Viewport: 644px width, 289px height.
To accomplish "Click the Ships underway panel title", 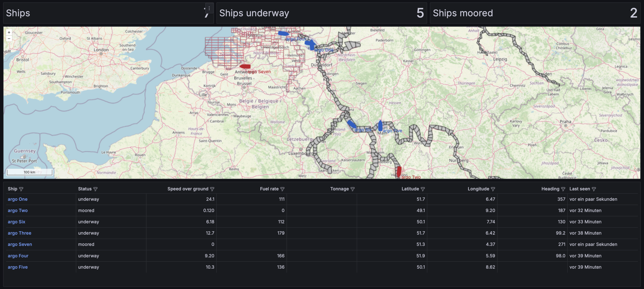I will tap(254, 13).
